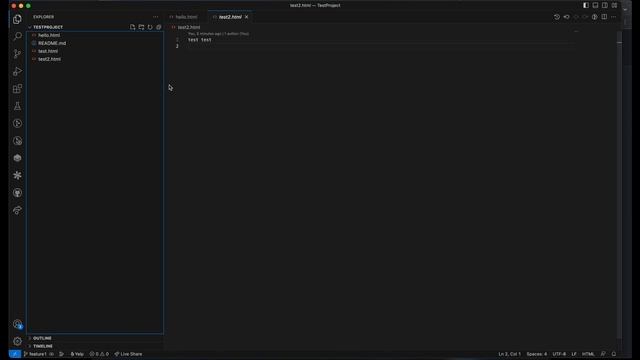Show problems errors and warnings count
The width and height of the screenshot is (640, 360).
pos(99,354)
